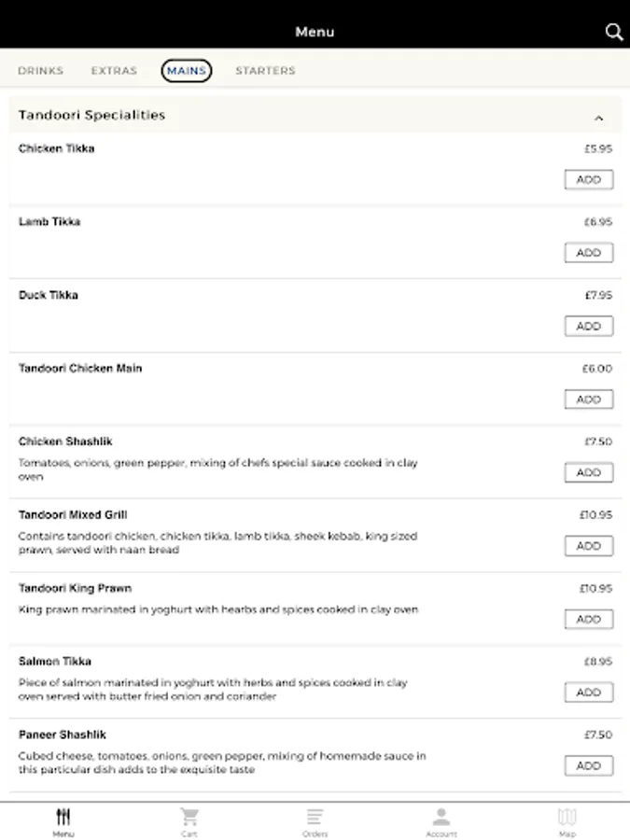Viewport: 630px width, 840px height.
Task: Add Salmon Tikka to order
Action: (x=588, y=693)
